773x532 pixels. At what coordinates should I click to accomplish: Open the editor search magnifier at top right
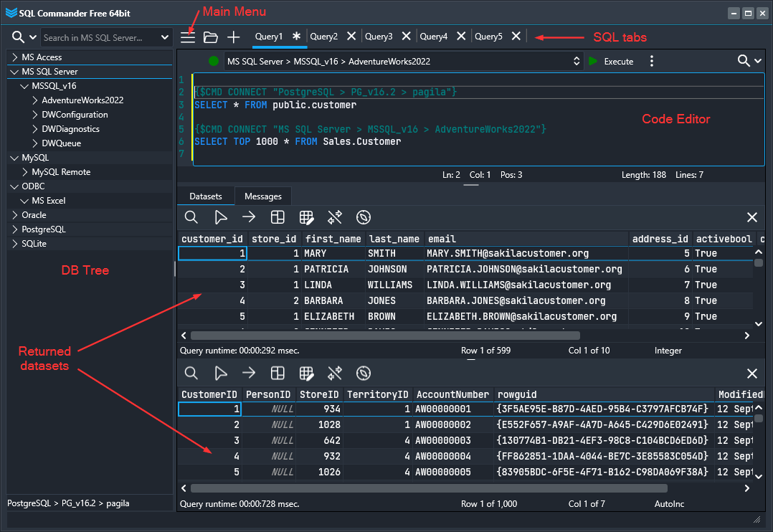pyautogui.click(x=744, y=61)
